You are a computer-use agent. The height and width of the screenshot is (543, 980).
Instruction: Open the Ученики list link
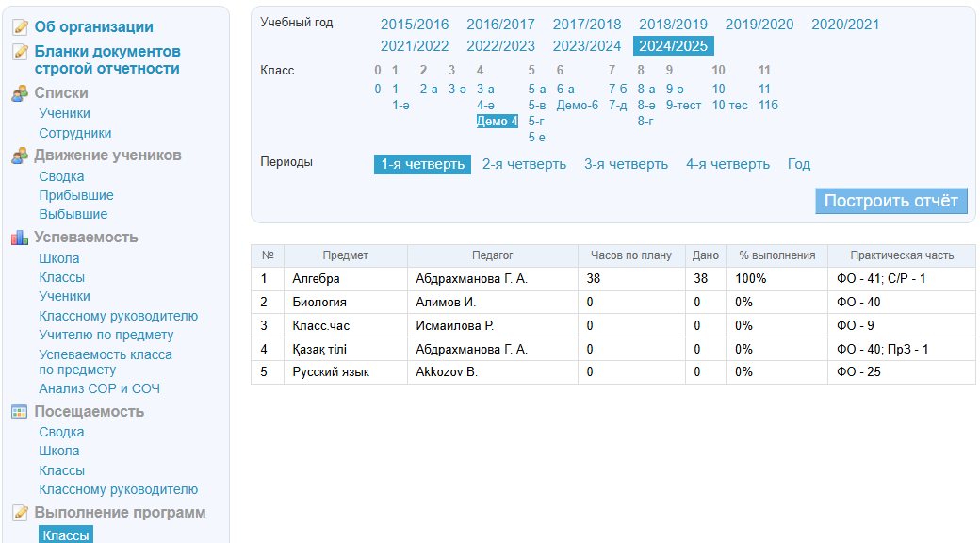(64, 113)
